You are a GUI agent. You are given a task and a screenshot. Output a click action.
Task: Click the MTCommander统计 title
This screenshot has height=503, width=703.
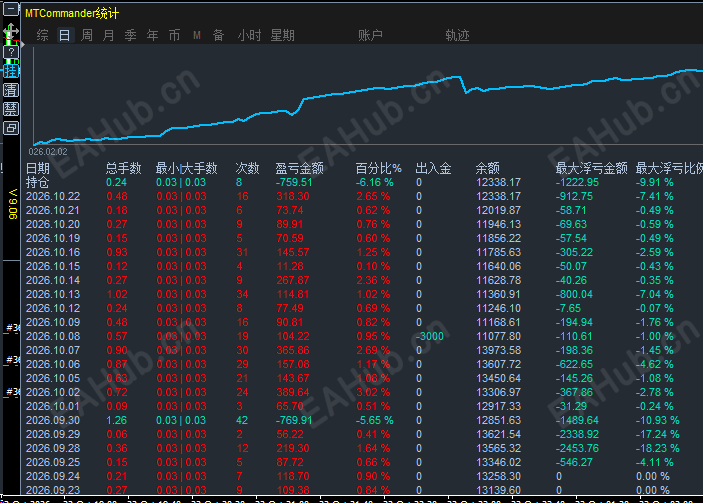(x=72, y=13)
